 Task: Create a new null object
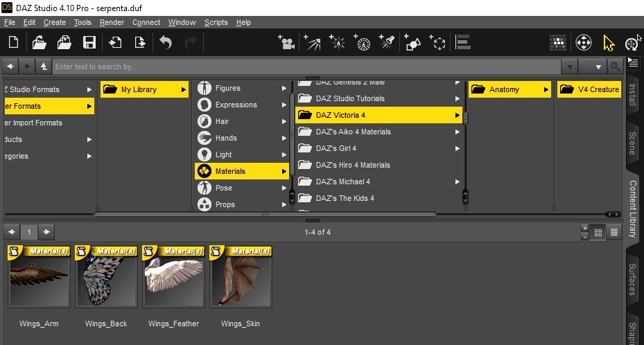click(437, 42)
